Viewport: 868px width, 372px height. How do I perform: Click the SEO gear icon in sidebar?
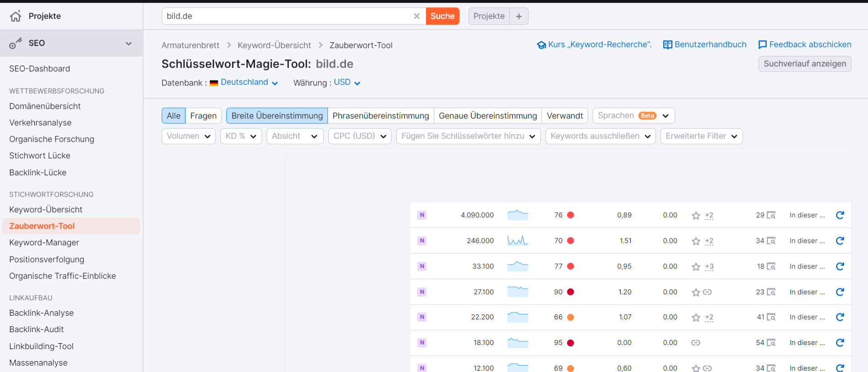16,43
